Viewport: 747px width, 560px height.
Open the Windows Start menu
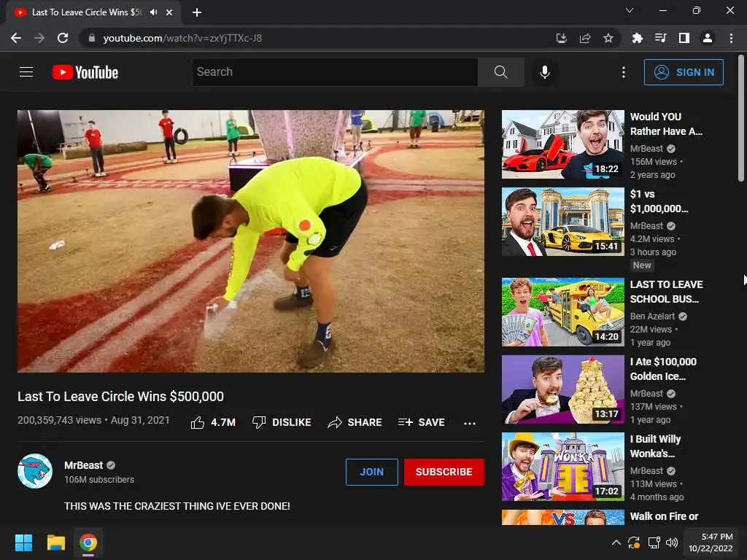(x=23, y=542)
